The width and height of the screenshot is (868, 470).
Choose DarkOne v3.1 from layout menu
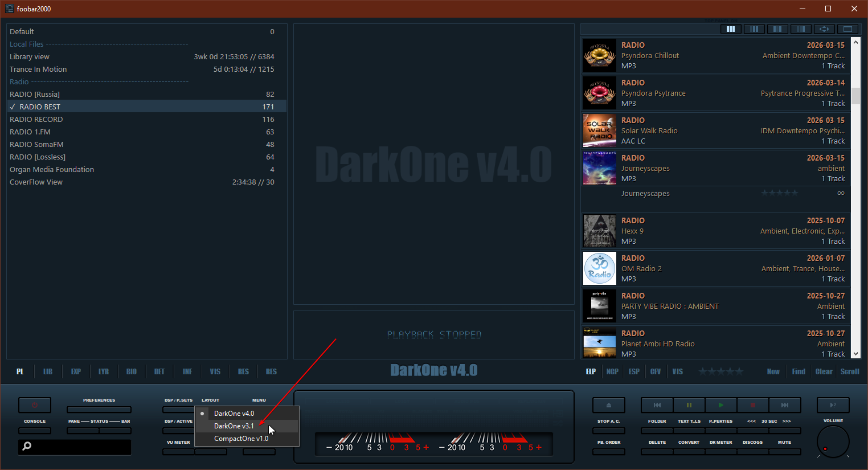pos(234,426)
